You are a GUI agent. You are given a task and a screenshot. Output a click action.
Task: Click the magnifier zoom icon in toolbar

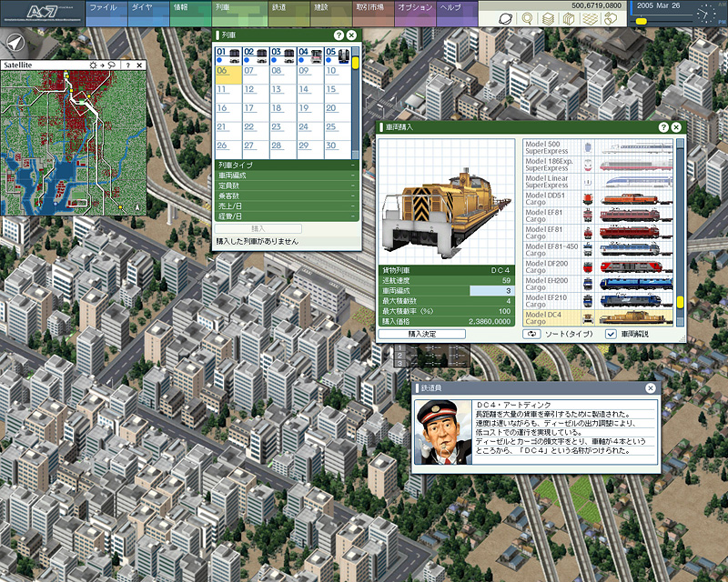(527, 18)
